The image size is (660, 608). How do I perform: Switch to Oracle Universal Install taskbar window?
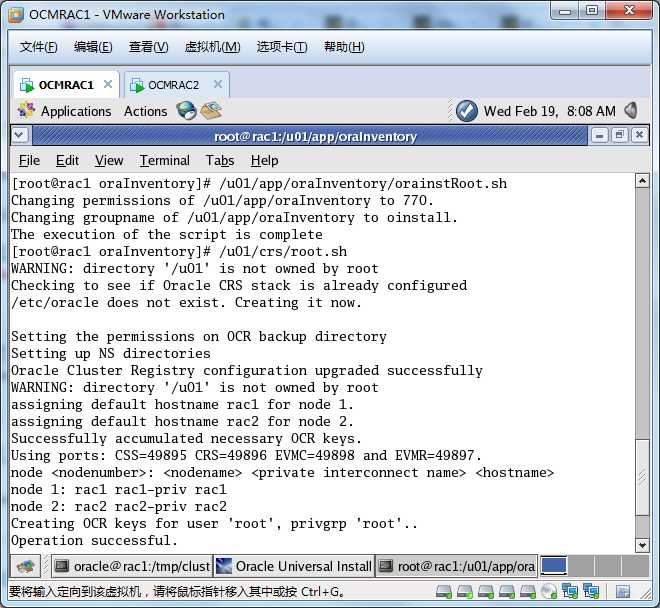click(294, 566)
